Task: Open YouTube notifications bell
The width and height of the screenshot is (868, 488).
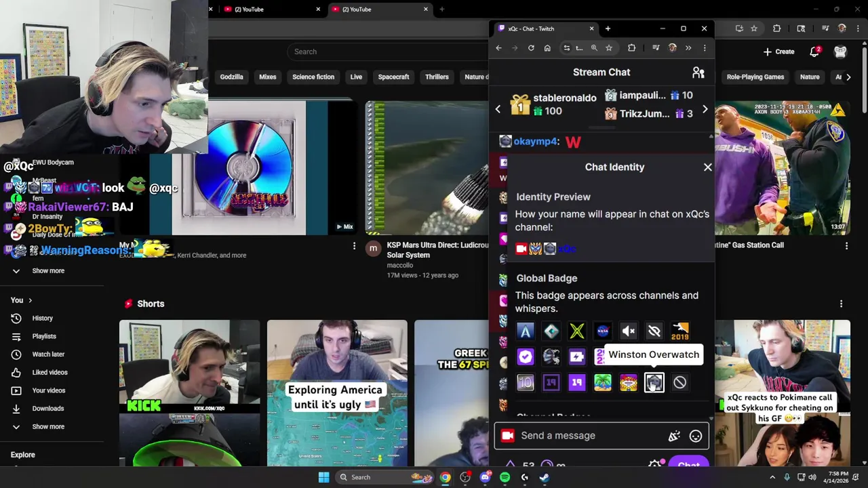Action: click(815, 52)
